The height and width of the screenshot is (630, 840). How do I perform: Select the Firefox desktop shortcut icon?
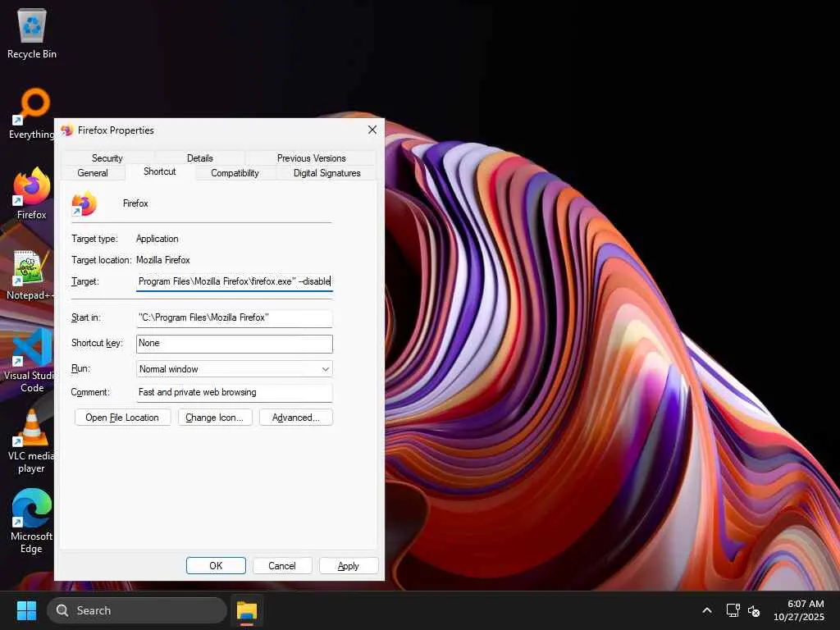tap(32, 194)
